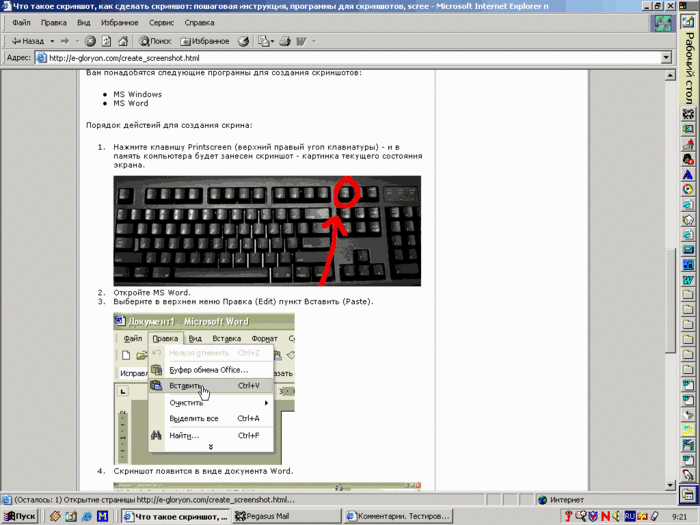Click the Edit with Word (W) icon
This screenshot has height=525, width=700.
[x=301, y=41]
